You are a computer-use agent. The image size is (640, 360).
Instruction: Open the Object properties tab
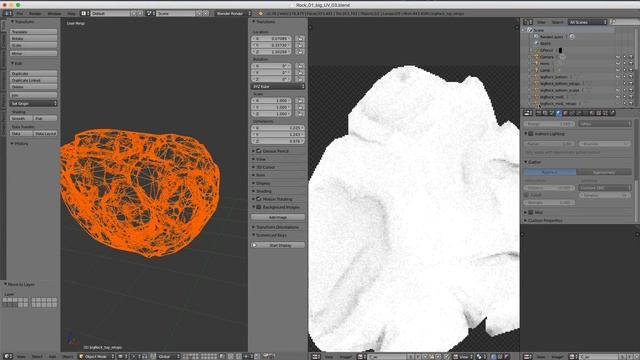(x=566, y=113)
